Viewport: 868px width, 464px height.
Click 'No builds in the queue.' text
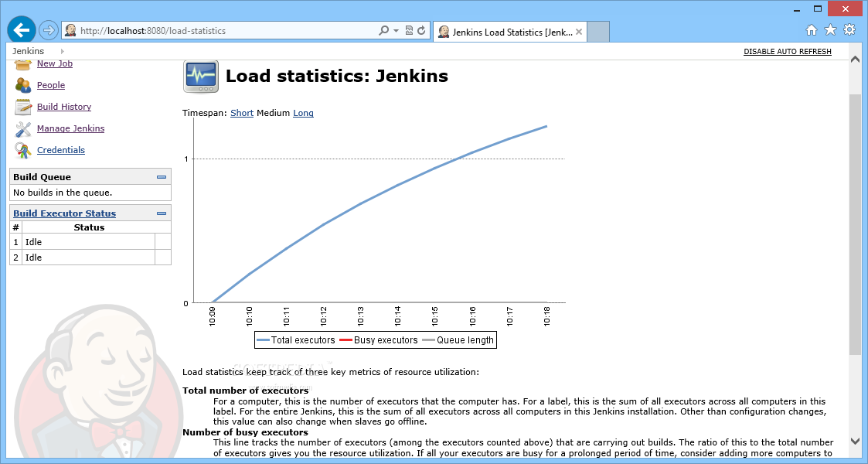pos(63,193)
